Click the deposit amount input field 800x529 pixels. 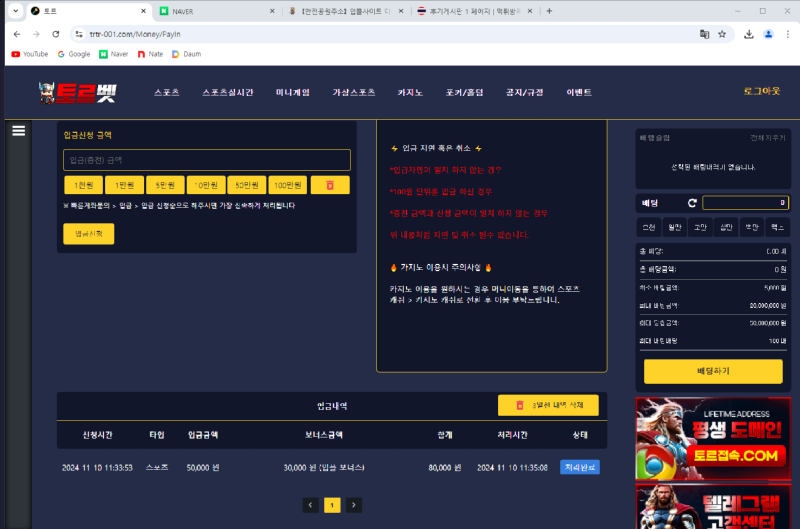(x=206, y=160)
